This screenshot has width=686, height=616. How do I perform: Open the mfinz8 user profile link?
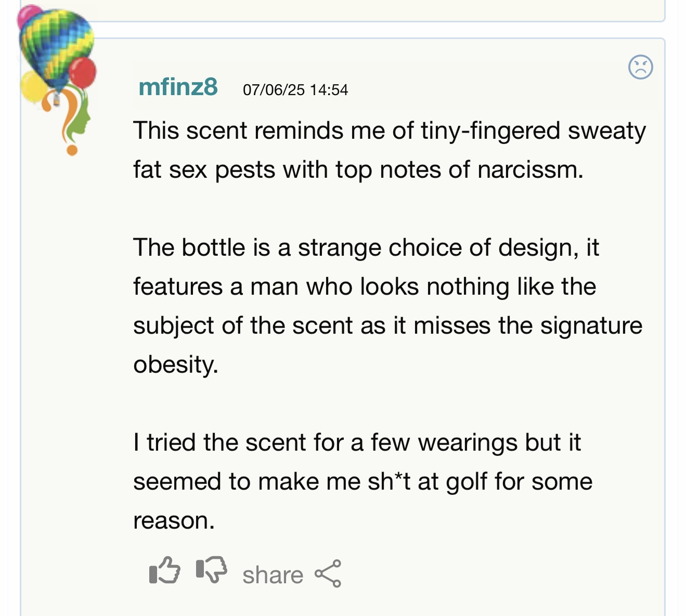click(x=178, y=87)
